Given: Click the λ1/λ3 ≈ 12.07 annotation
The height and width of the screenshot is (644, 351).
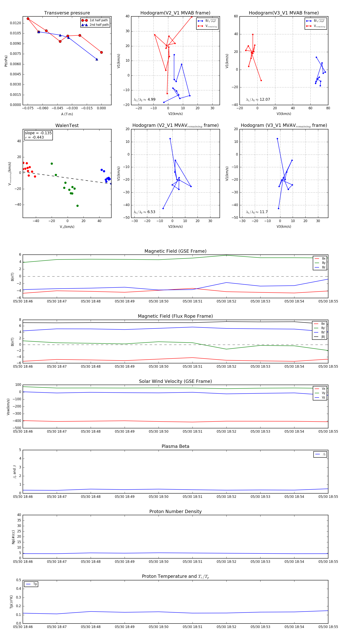Looking at the screenshot, I should click(x=258, y=100).
